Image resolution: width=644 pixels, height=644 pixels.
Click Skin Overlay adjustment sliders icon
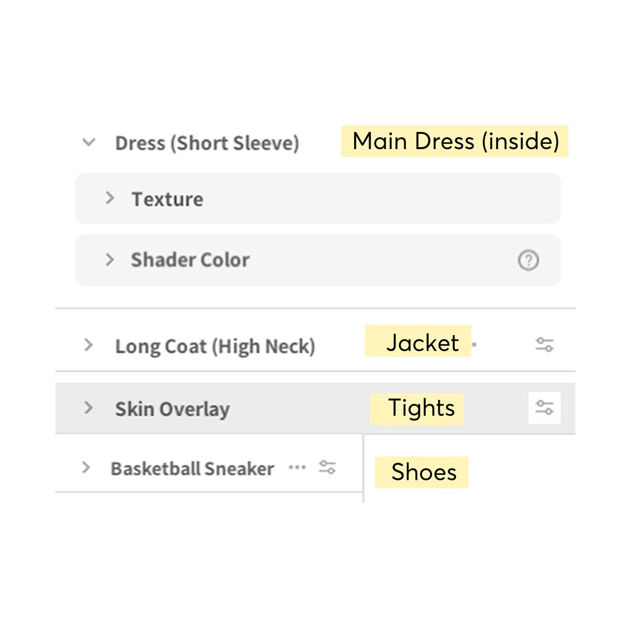point(544,408)
